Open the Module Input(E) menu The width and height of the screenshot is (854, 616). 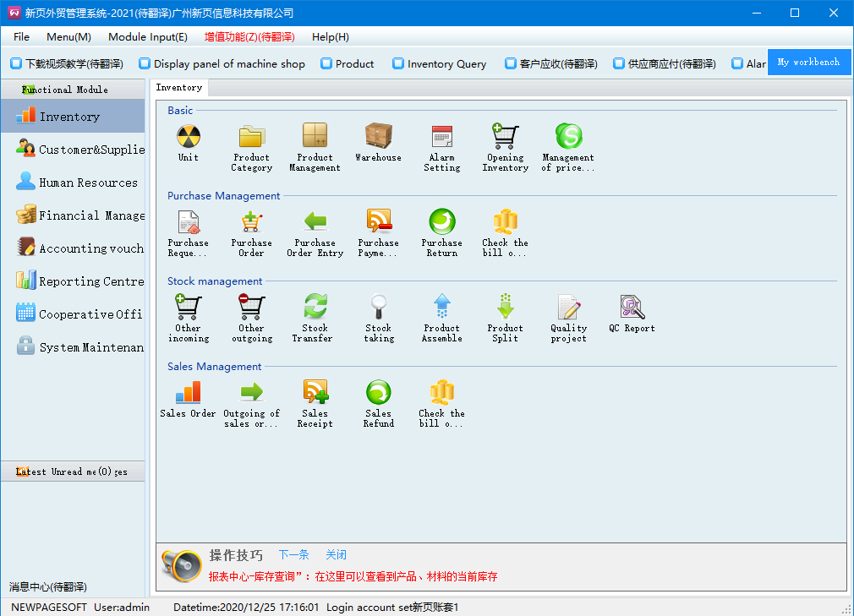pos(148,36)
